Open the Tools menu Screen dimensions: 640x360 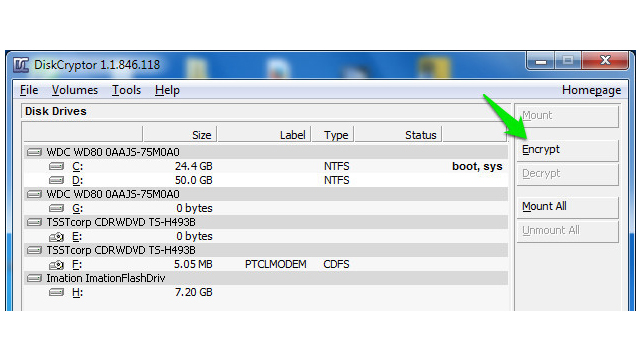[127, 90]
